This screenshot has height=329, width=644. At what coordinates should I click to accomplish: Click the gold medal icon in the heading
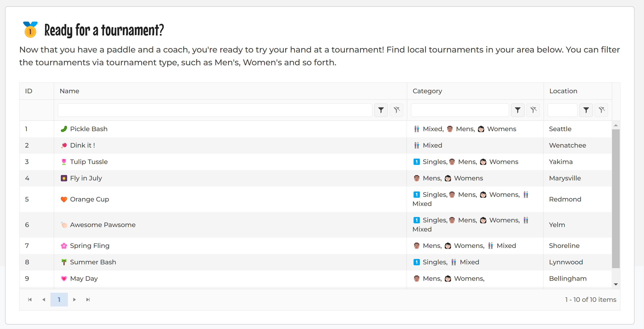point(30,30)
